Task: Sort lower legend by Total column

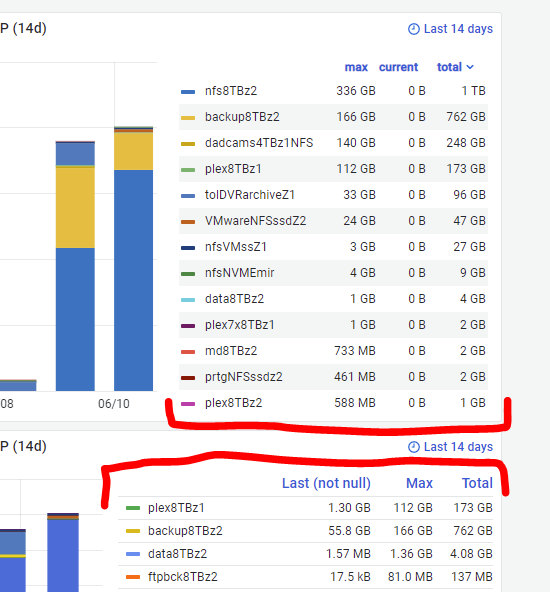Action: (477, 483)
